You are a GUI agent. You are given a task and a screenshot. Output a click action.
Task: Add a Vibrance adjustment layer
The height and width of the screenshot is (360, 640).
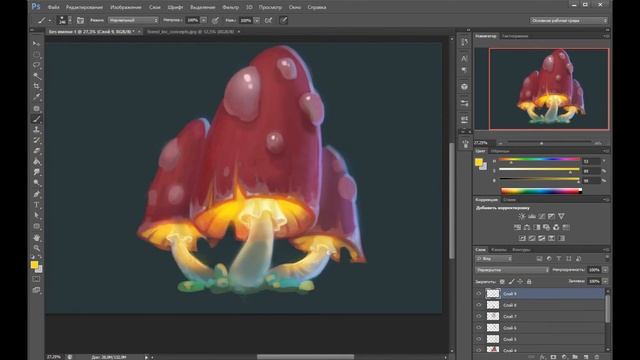click(x=561, y=216)
